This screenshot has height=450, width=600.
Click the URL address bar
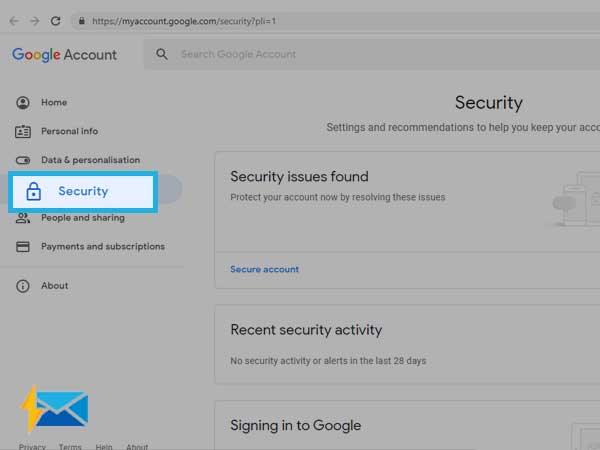click(337, 21)
